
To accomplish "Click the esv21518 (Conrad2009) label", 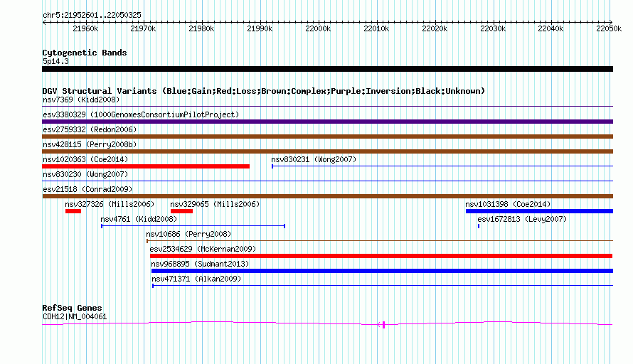I will (87, 189).
